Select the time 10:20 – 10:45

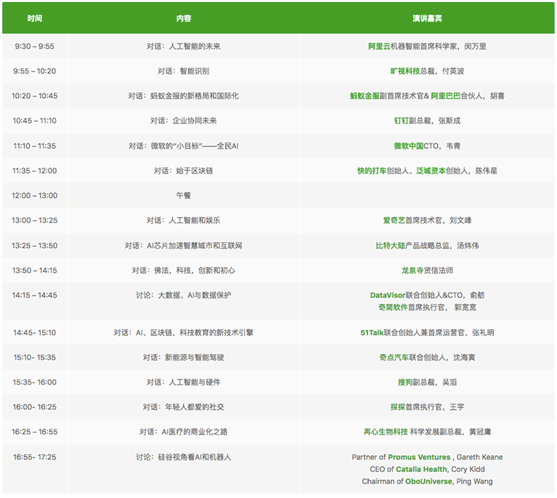(x=34, y=96)
